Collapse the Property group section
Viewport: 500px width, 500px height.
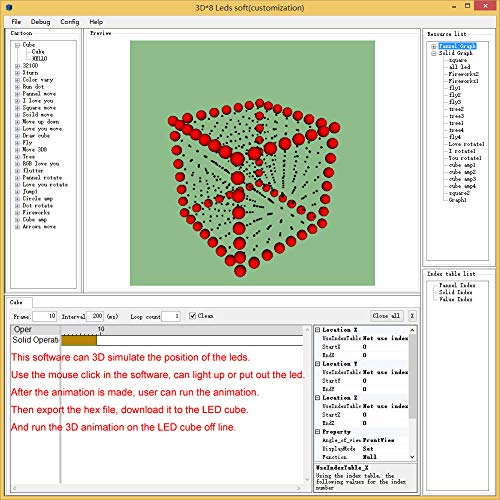pos(318,432)
